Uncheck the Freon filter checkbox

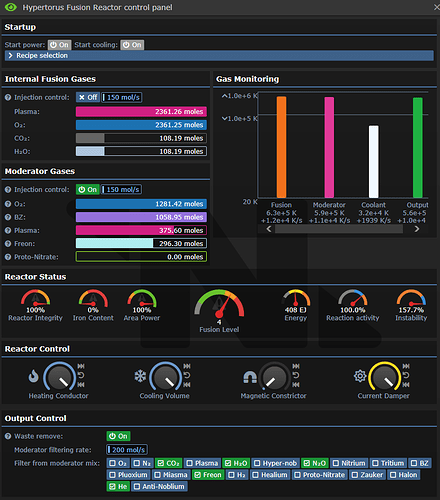point(208,475)
